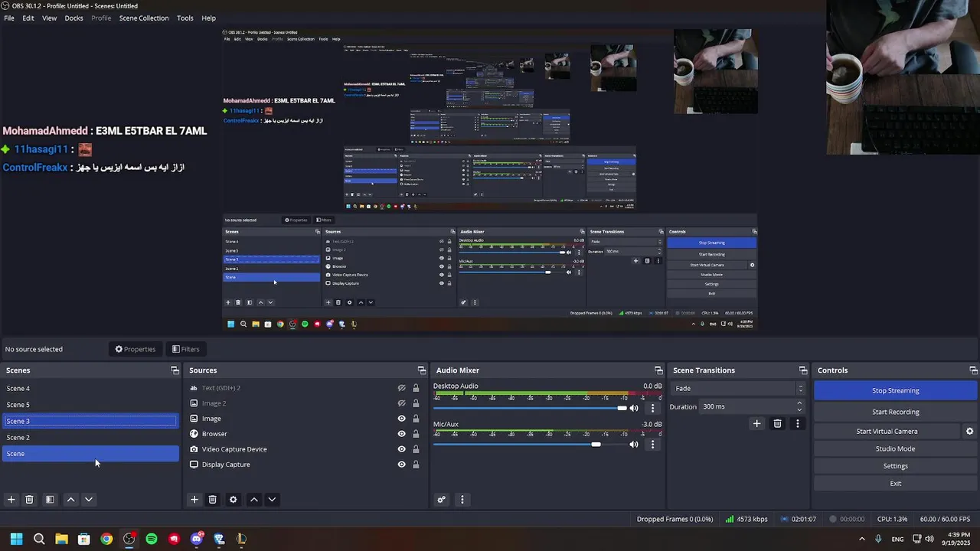Open Windows Start menu

point(16,539)
